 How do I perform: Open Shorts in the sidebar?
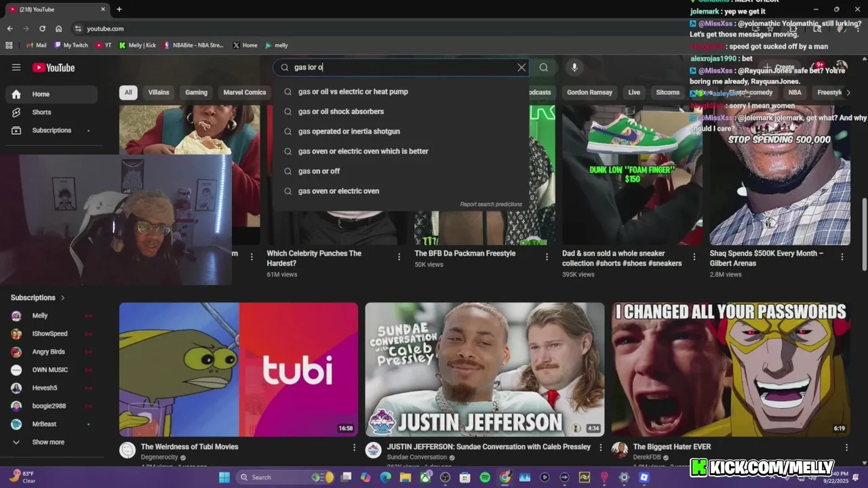[52, 112]
